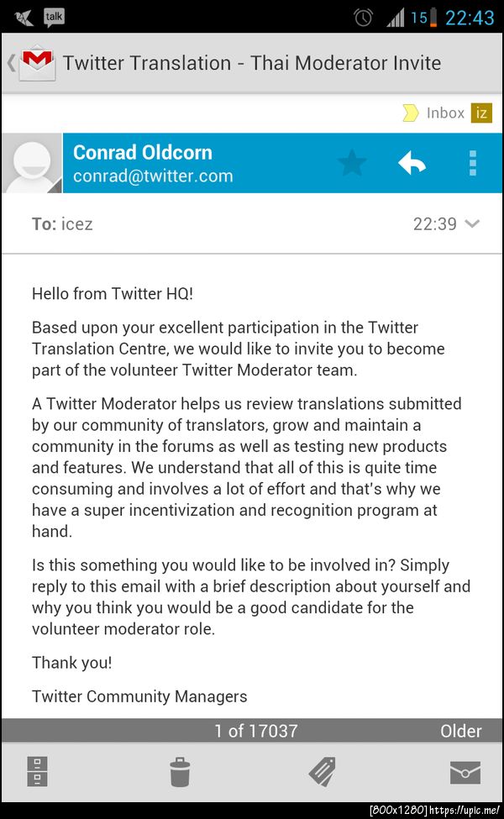Tap the yellow importance marker
Viewport: 504px width, 819px height.
tap(410, 113)
